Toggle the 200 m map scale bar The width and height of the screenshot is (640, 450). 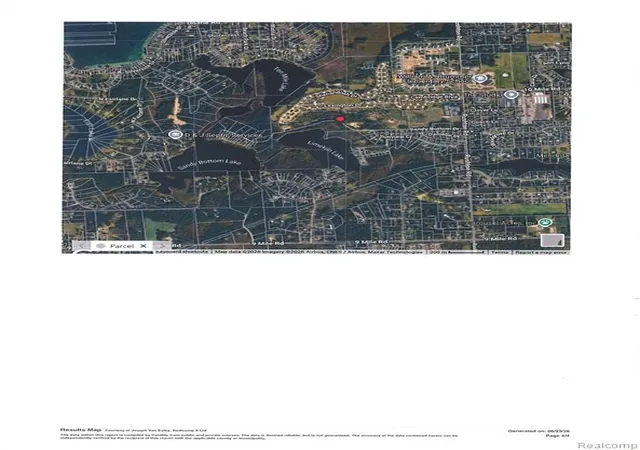(457, 252)
